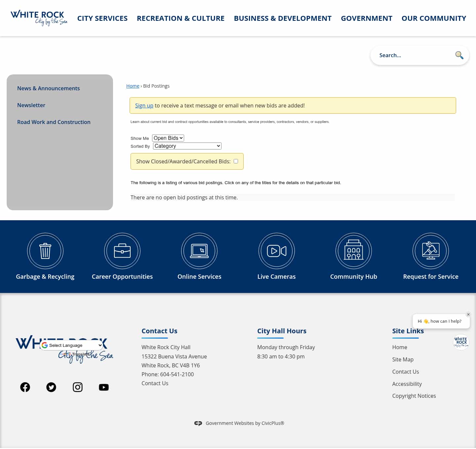Screen dimensions: 476x449
Task: Click the Career Opportunities briefcase icon
Action: pyautogui.click(x=122, y=251)
